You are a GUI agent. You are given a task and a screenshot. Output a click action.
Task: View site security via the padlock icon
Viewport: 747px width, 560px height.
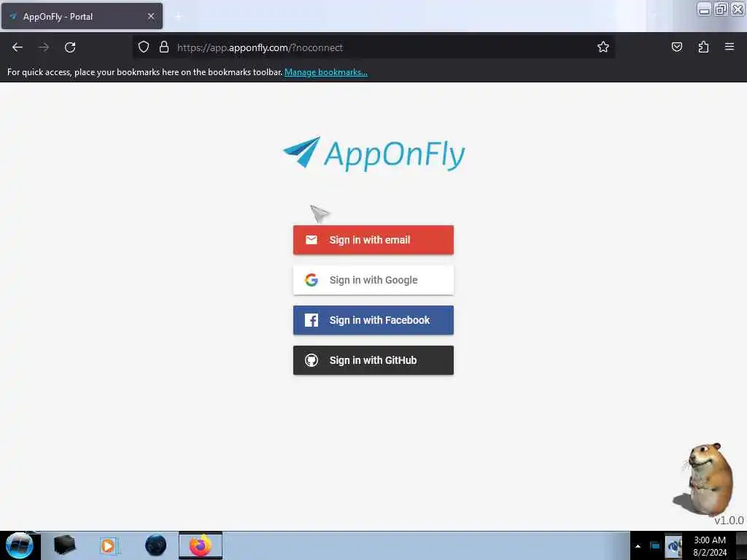[x=164, y=47]
